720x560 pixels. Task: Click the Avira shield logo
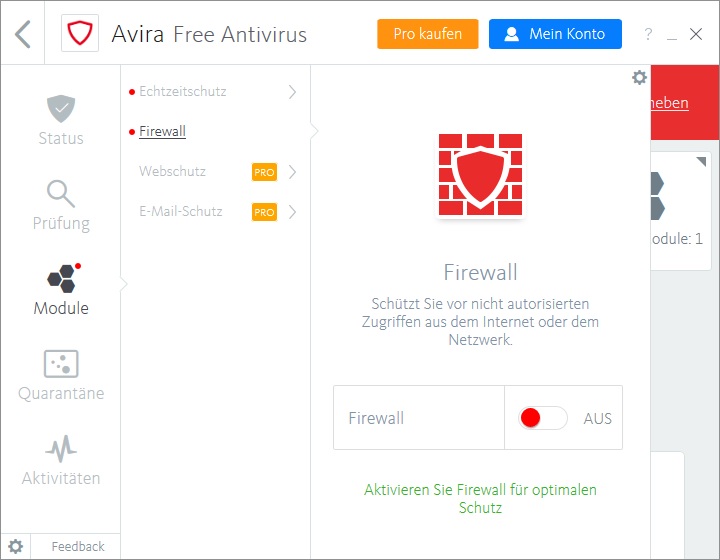pyautogui.click(x=80, y=33)
